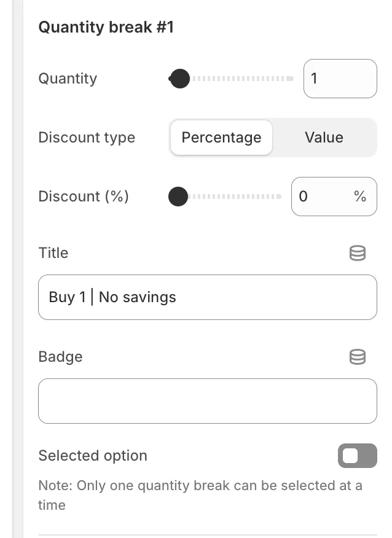
Task: Click the Discount (%) slider handle
Action: point(178,197)
